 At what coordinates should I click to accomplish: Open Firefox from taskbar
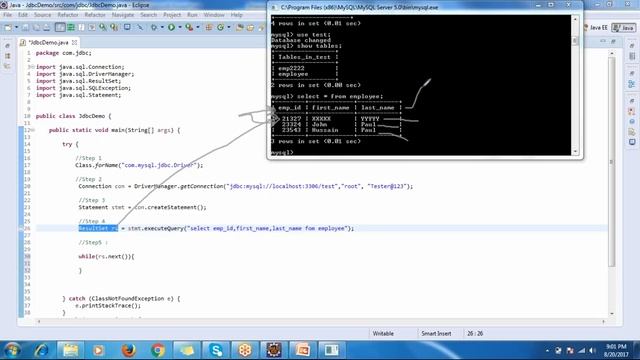(129, 350)
